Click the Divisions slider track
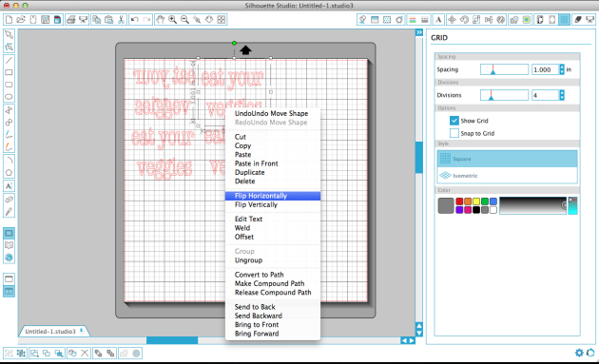Screen dimensions: 599x364 (504, 95)
